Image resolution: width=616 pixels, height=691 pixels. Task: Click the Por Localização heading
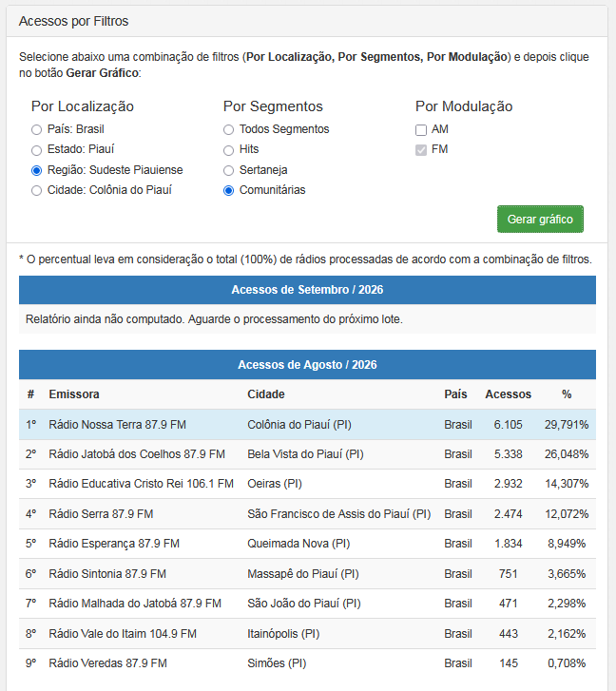tap(83, 106)
